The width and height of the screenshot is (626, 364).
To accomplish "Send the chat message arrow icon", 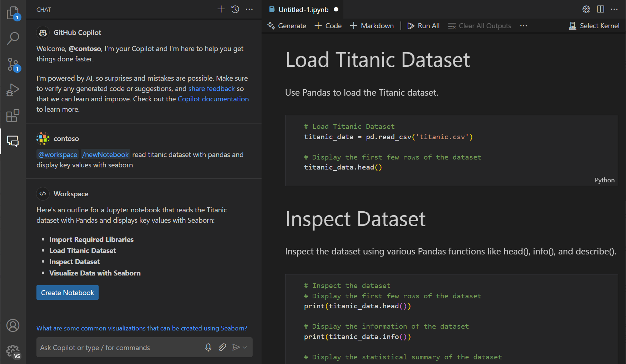I will pyautogui.click(x=236, y=347).
